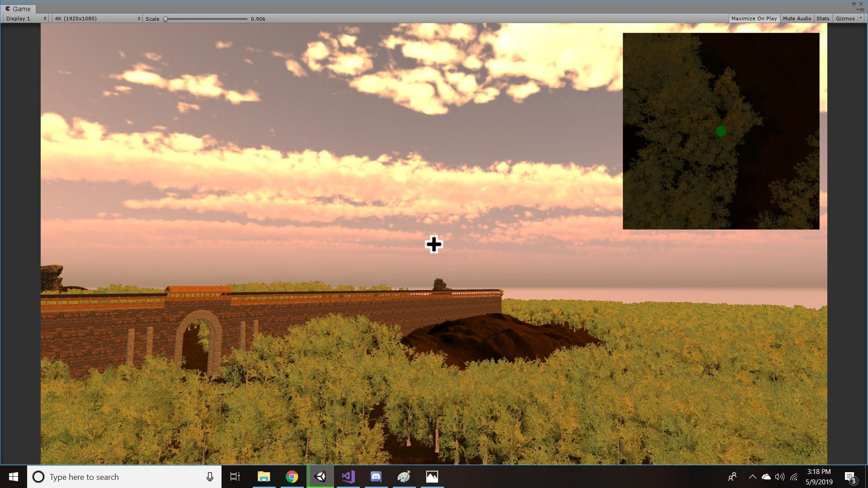868x488 pixels.
Task: Open the Action Center notifications
Action: click(850, 477)
